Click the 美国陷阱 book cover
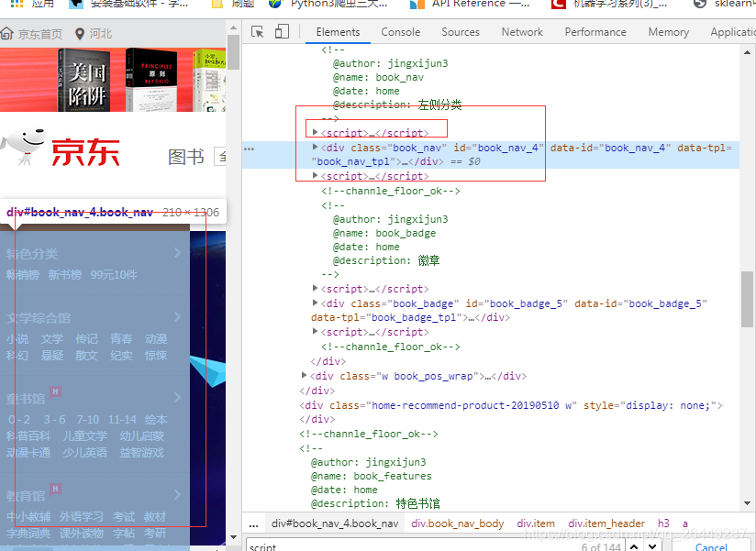Viewport: 756px width, 551px height. (x=83, y=80)
